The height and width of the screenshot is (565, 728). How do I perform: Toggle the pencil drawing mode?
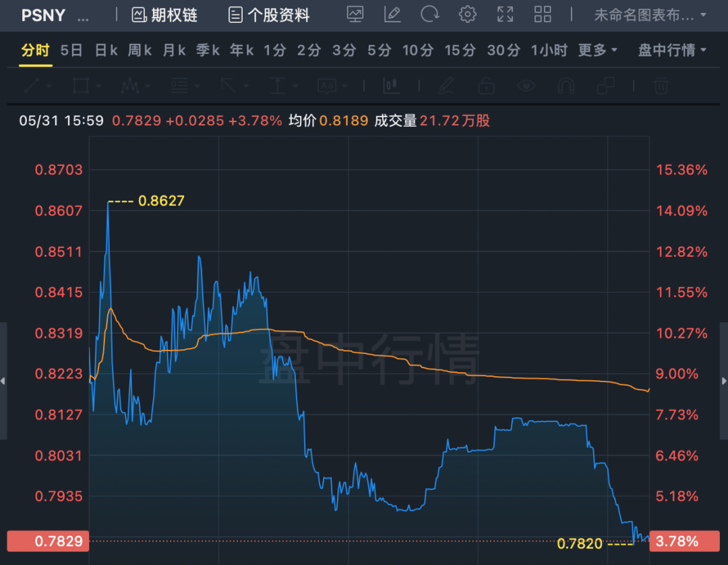[x=445, y=86]
